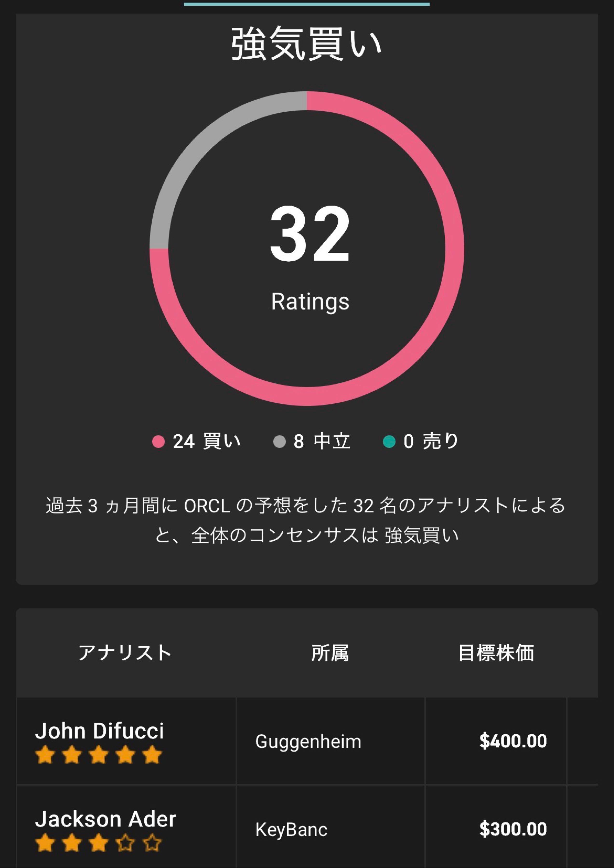Open analyst Jackson Ader's profile
The image size is (614, 868).
tap(105, 819)
